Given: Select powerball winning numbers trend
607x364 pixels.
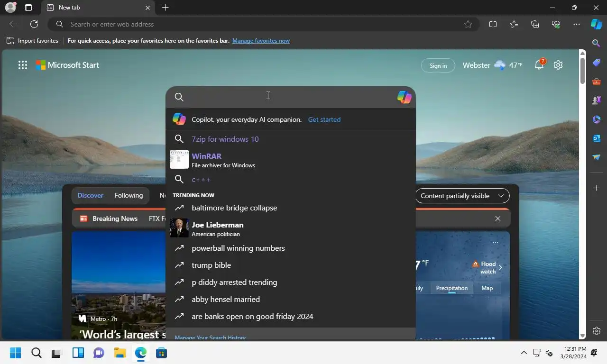Looking at the screenshot, I should [291, 248].
